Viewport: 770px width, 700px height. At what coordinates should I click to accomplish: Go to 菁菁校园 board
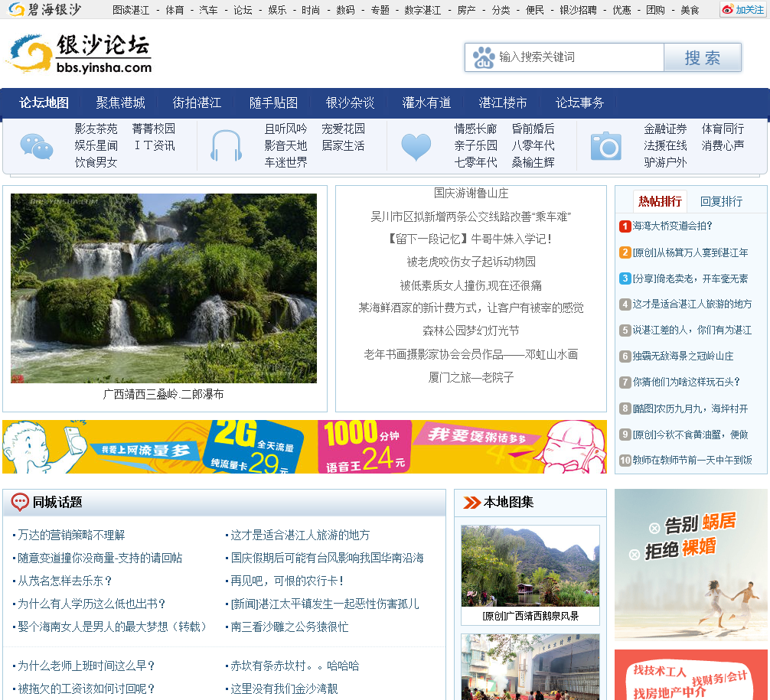[x=154, y=129]
